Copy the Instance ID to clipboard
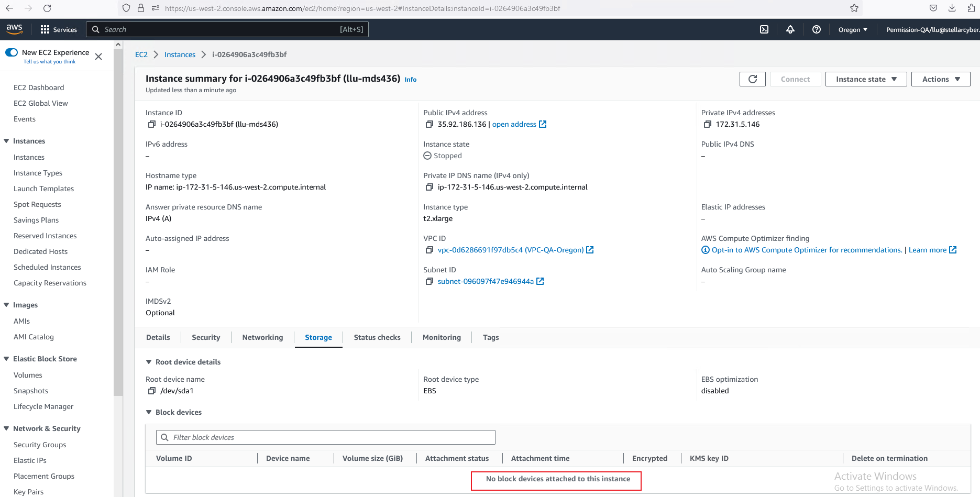Image resolution: width=980 pixels, height=497 pixels. [x=152, y=124]
